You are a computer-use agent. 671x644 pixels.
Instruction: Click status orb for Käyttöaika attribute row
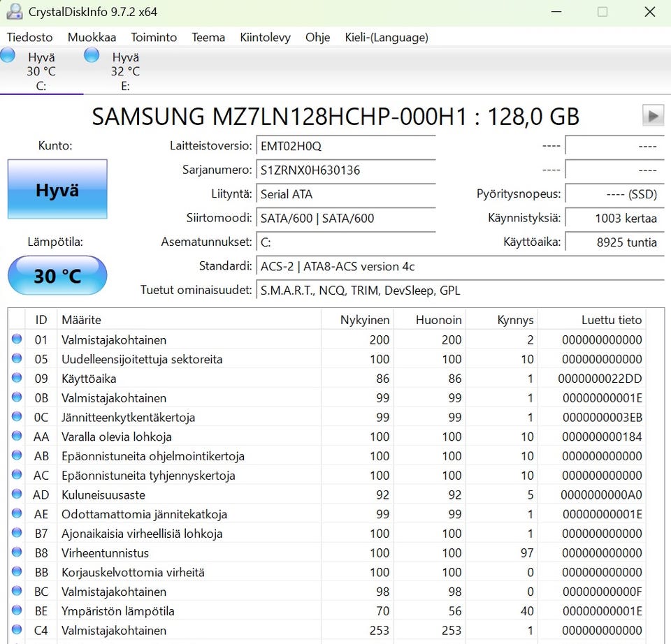tap(17, 379)
